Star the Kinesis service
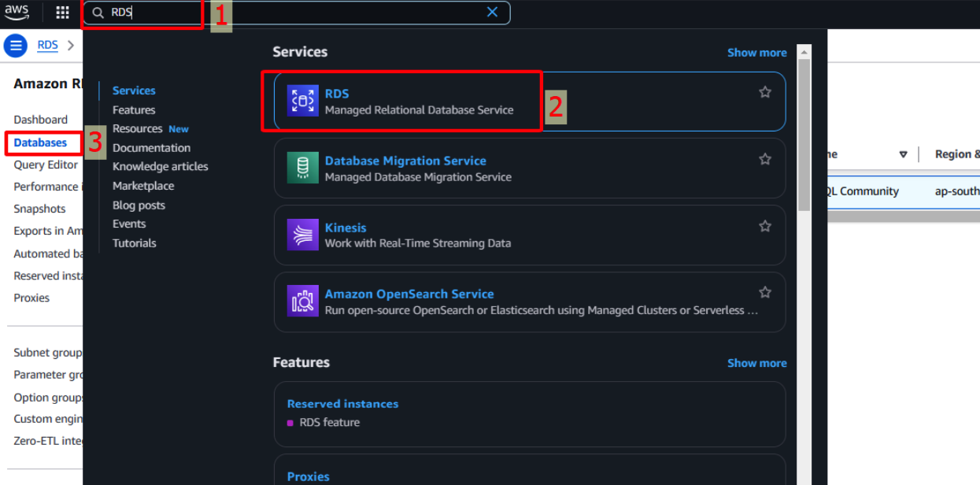This screenshot has width=980, height=485. tap(765, 226)
